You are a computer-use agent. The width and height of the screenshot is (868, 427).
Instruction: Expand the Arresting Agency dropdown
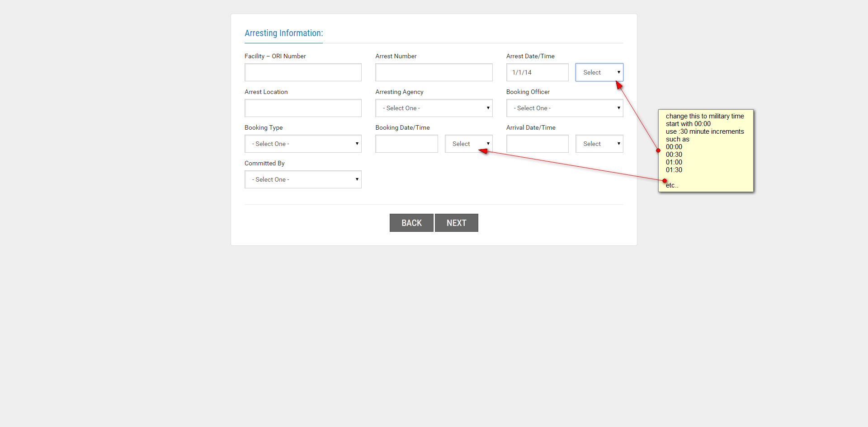[434, 108]
